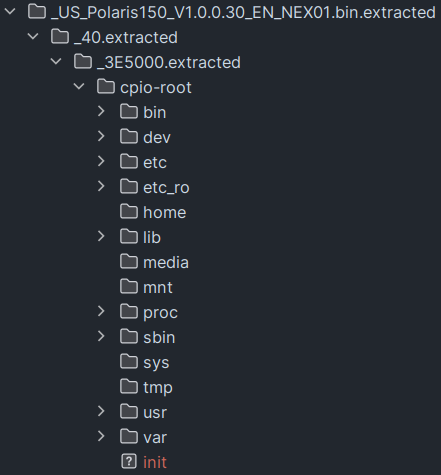441x475 pixels.
Task: Select the etc folder label
Action: [155, 162]
